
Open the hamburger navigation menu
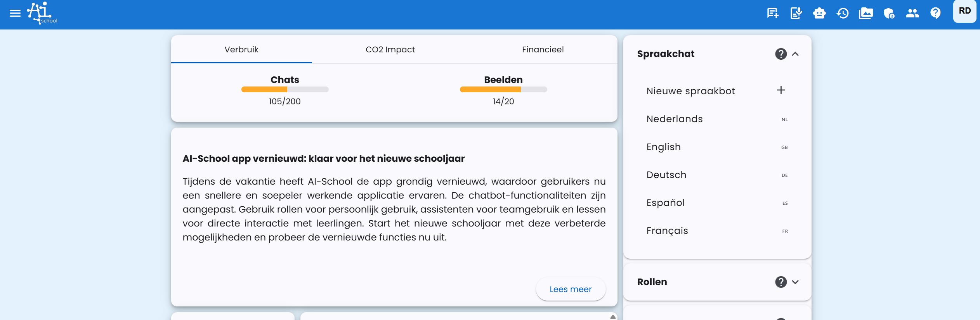coord(15,13)
